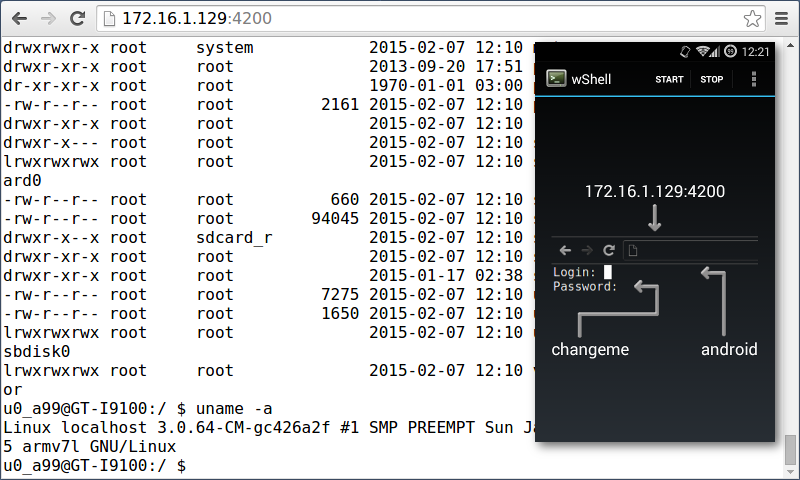Click the 'sdcard_r' group name
The image size is (800, 480).
[234, 238]
